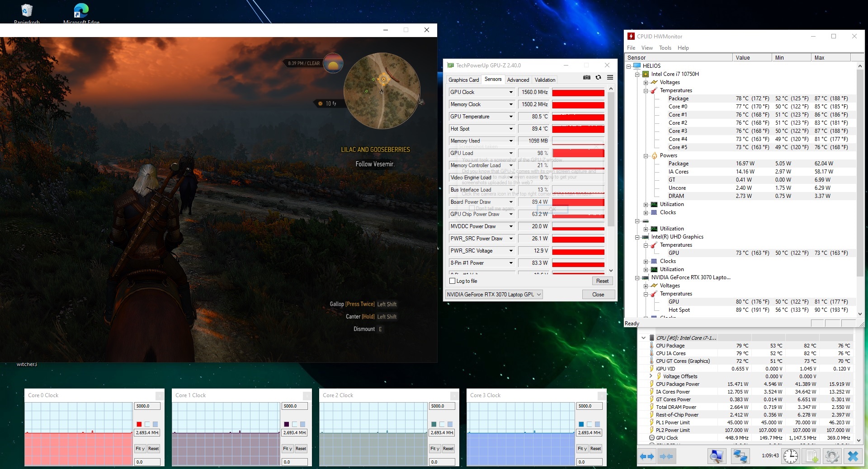This screenshot has width=868, height=469.
Task: Click the HWiNFO CPU [#0] chip icon
Action: pyautogui.click(x=651, y=338)
